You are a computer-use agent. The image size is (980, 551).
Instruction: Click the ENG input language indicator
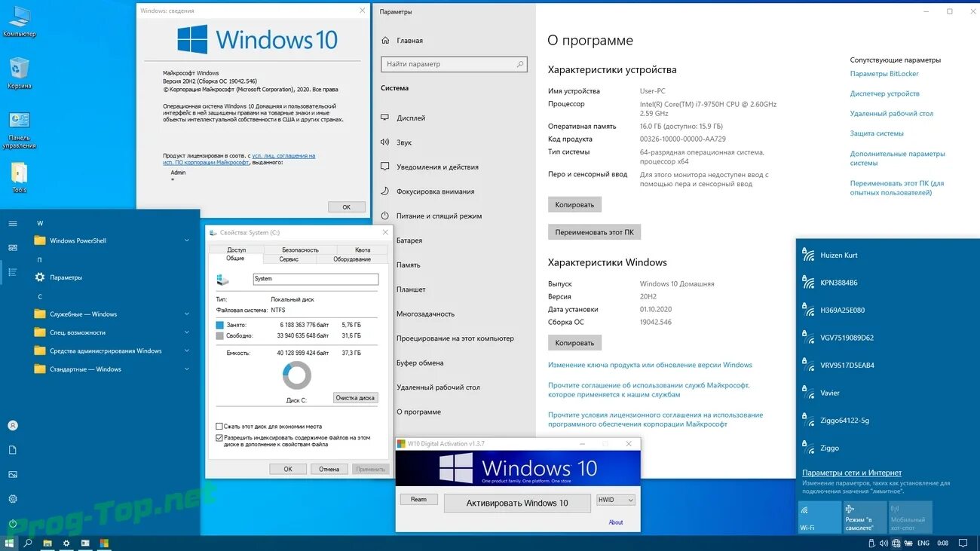[923, 543]
